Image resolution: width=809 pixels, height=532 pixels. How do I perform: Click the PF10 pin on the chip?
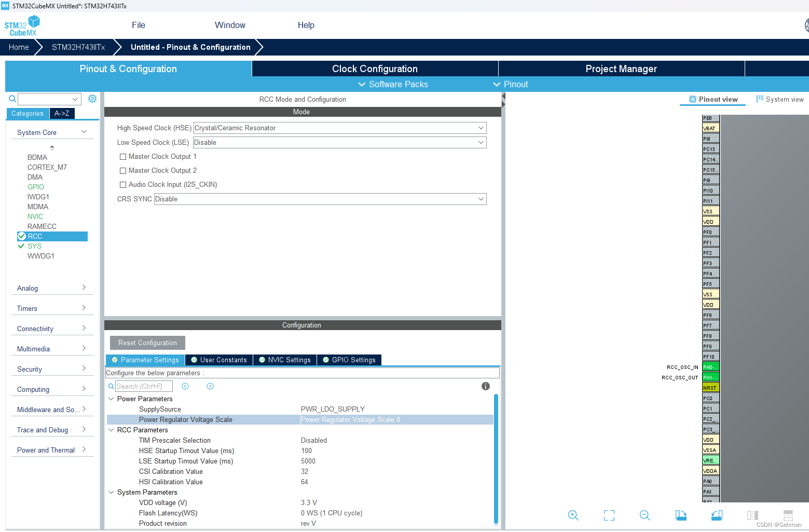pyautogui.click(x=710, y=357)
